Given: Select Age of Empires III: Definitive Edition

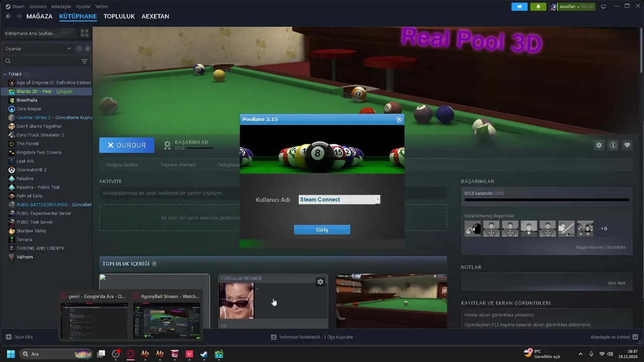Looking at the screenshot, I should tap(46, 82).
